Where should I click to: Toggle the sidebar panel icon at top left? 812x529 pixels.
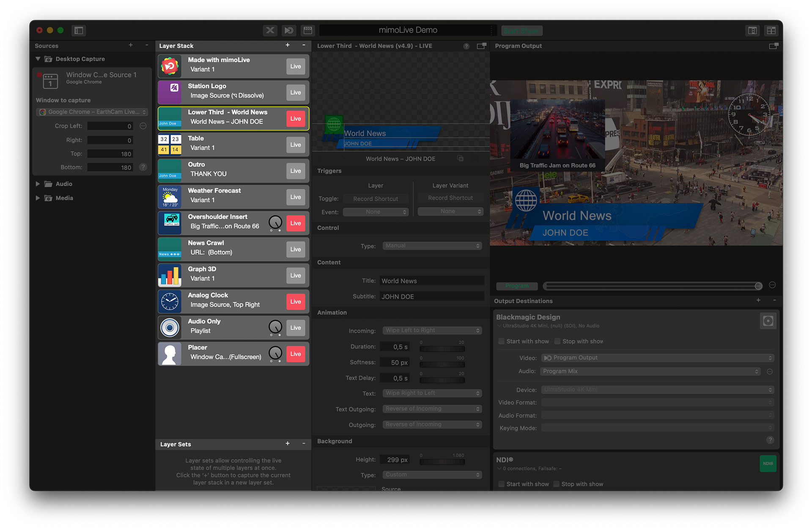click(78, 30)
